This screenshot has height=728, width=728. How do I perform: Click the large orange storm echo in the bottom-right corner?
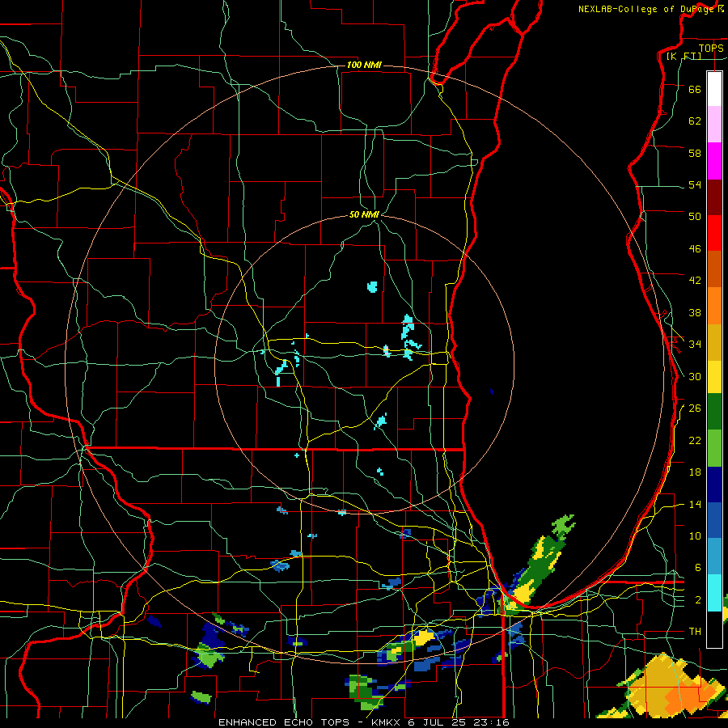click(673, 686)
